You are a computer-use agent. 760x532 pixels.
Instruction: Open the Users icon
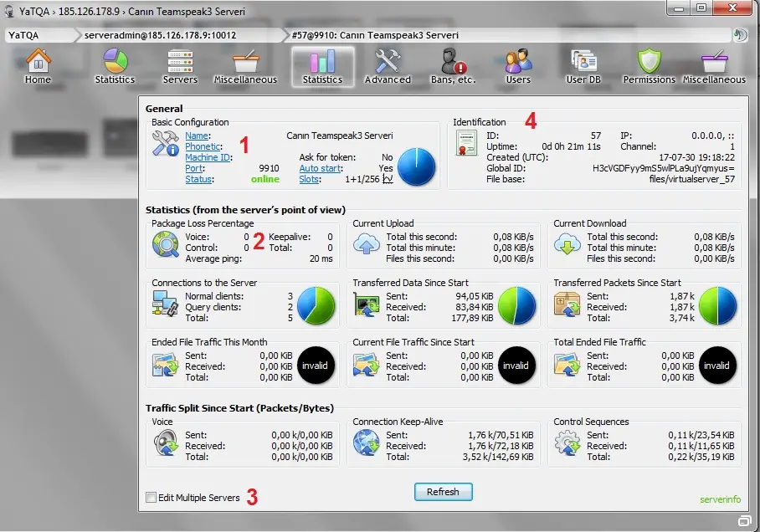(518, 67)
